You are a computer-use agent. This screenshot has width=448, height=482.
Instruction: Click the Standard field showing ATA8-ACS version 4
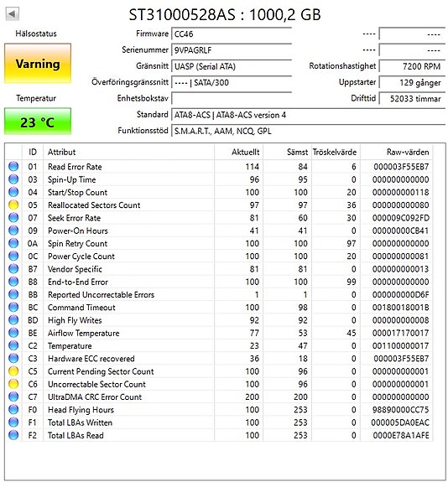click(x=308, y=115)
